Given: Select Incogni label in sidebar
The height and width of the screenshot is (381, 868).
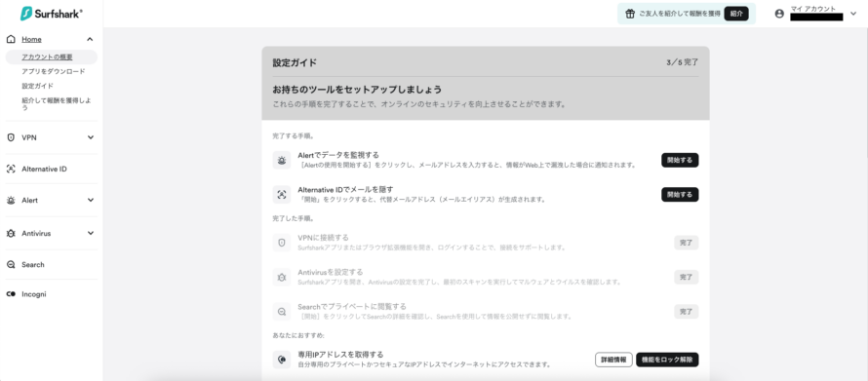Looking at the screenshot, I should coord(34,294).
